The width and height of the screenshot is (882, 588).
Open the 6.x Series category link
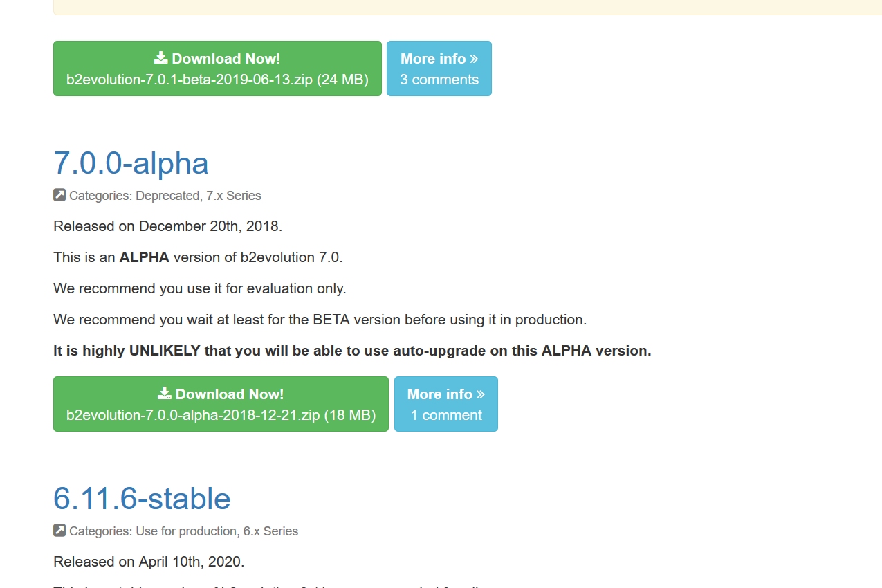(x=270, y=531)
